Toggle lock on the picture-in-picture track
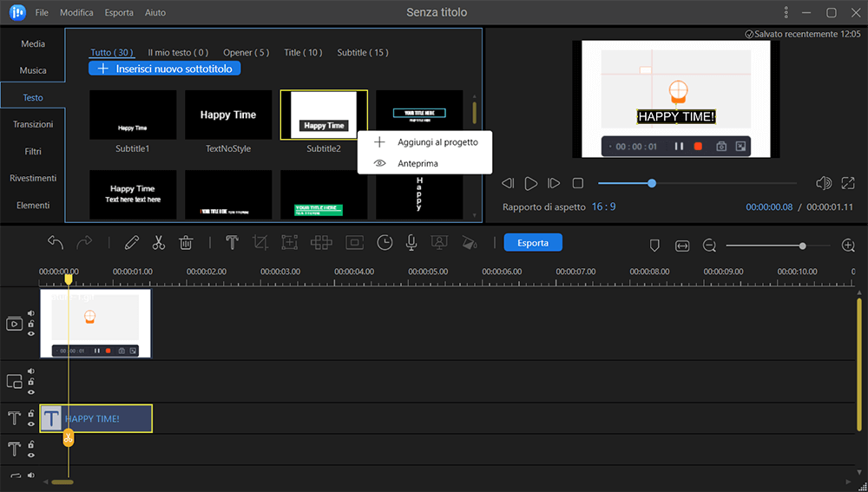 (31, 382)
